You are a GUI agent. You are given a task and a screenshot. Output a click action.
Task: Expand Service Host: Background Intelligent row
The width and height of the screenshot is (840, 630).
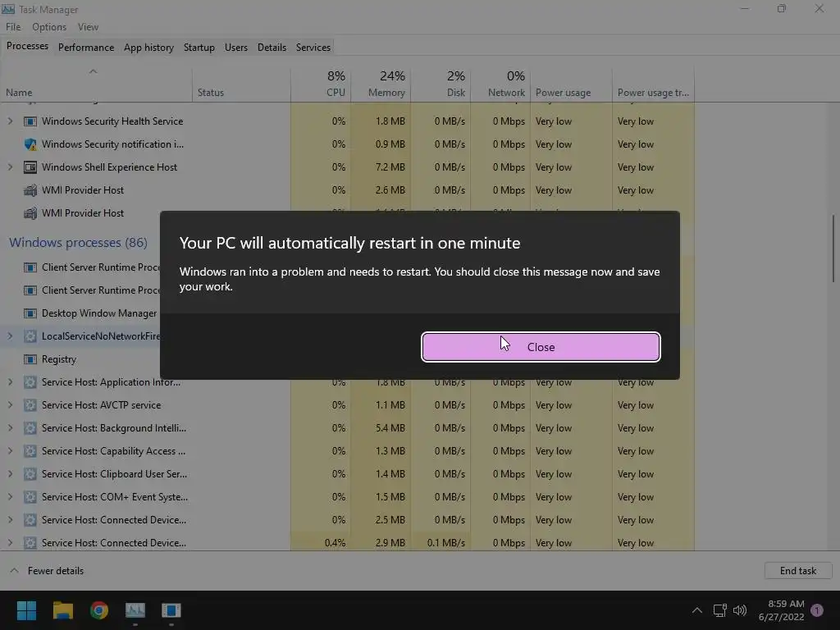point(10,428)
